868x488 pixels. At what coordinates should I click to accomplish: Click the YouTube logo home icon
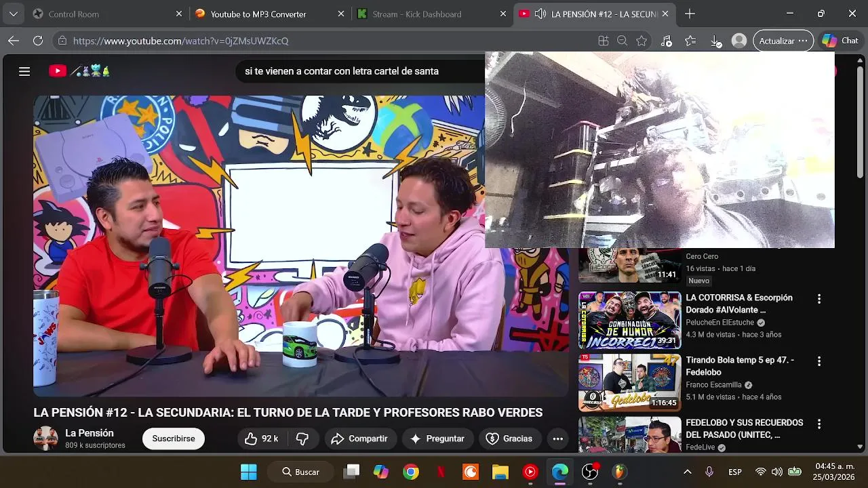coord(58,70)
